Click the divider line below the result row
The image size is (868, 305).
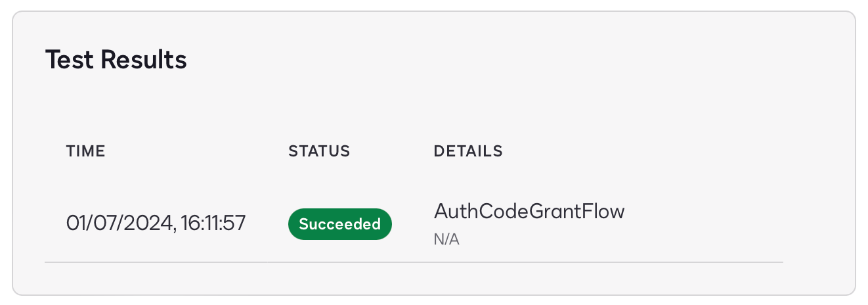414,262
